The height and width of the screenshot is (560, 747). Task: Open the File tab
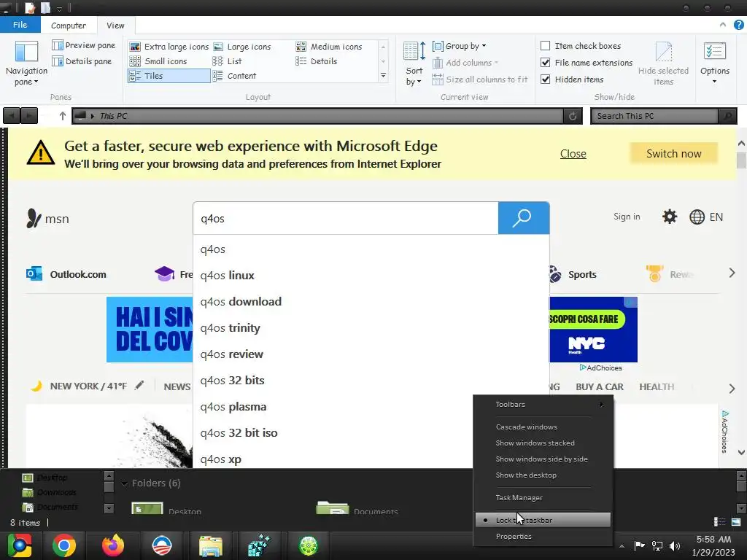(20, 25)
